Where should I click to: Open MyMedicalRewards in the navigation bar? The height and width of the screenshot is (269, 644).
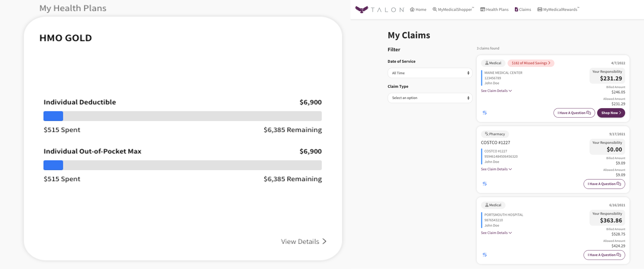point(558,10)
